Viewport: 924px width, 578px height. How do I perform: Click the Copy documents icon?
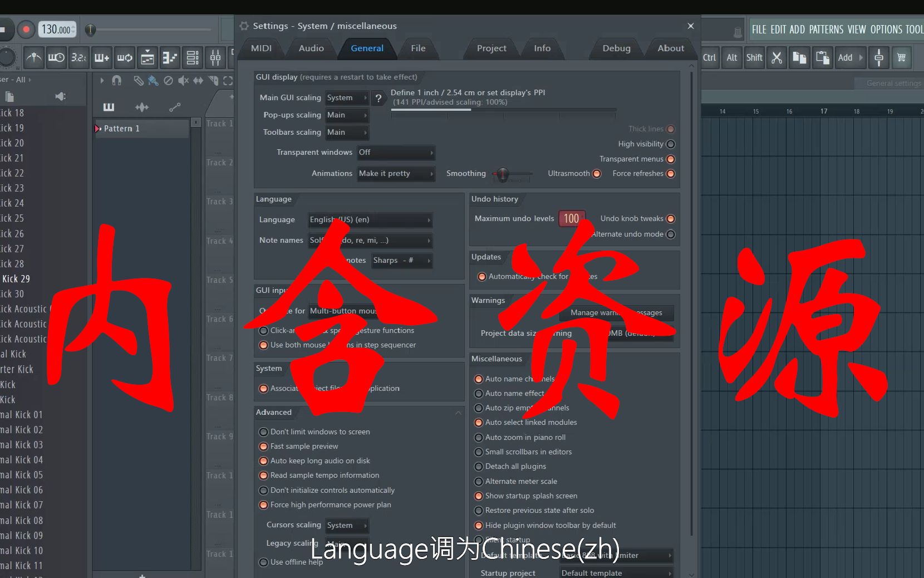click(x=800, y=58)
